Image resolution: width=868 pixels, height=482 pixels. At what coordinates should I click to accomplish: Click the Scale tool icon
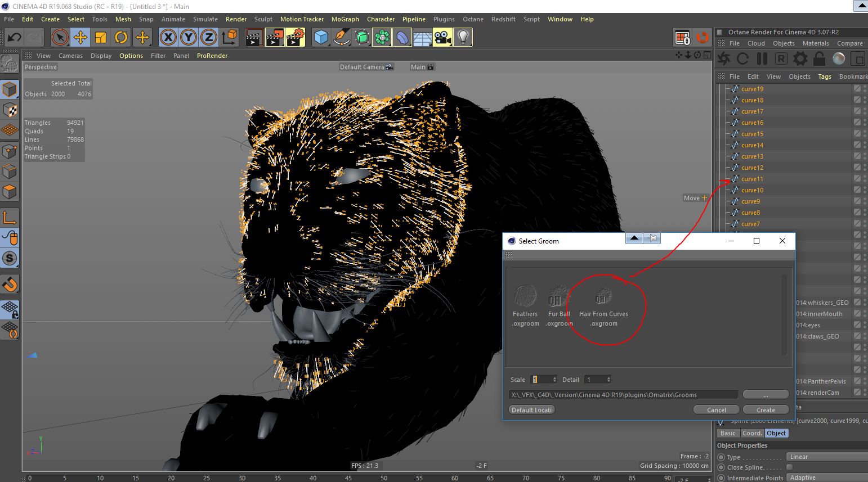(x=101, y=38)
